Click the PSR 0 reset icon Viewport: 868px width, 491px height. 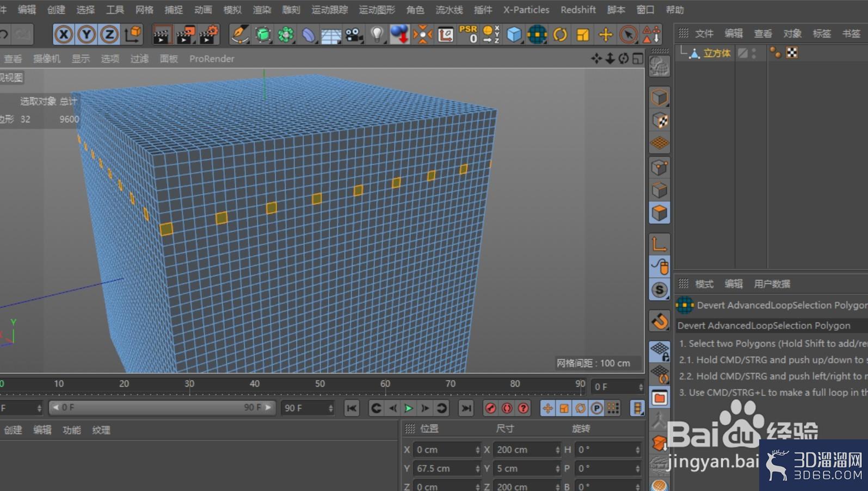[x=468, y=35]
